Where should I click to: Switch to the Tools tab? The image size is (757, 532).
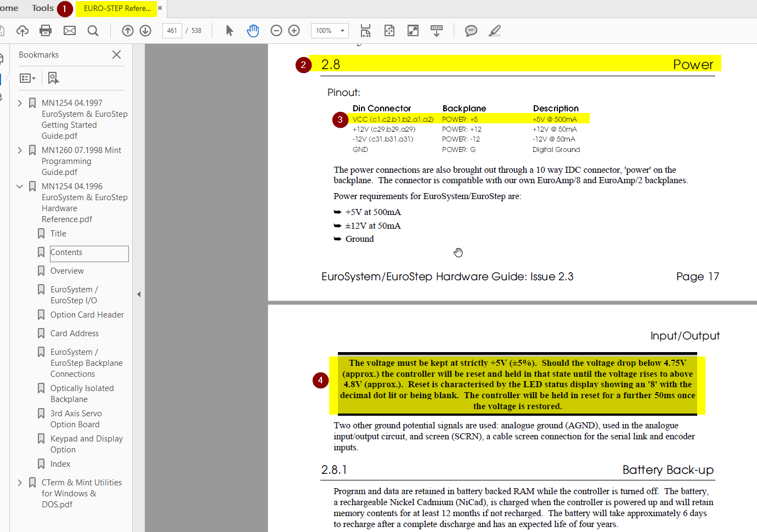(43, 8)
